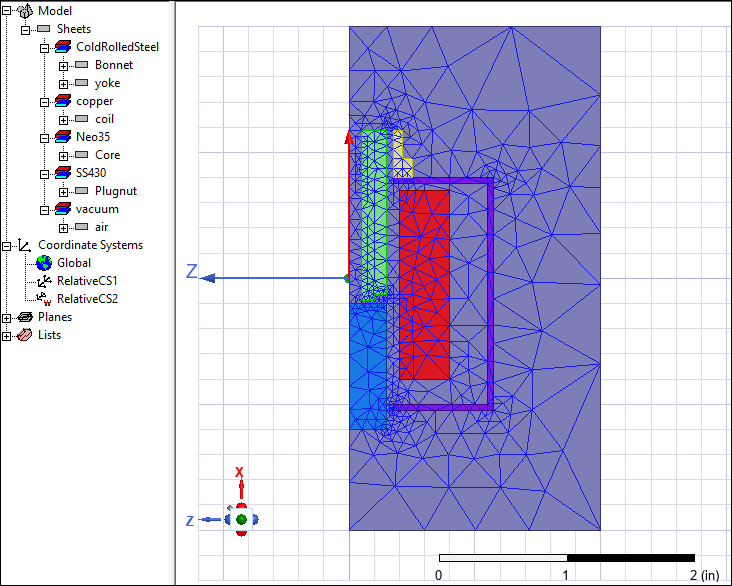The height and width of the screenshot is (586, 732).
Task: Click the ColdRolledSteel material icon
Action: click(63, 47)
